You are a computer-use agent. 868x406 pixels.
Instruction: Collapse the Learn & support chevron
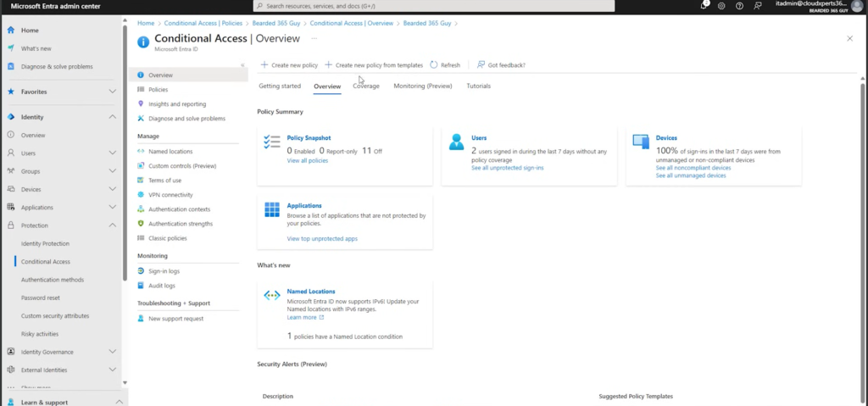click(119, 402)
